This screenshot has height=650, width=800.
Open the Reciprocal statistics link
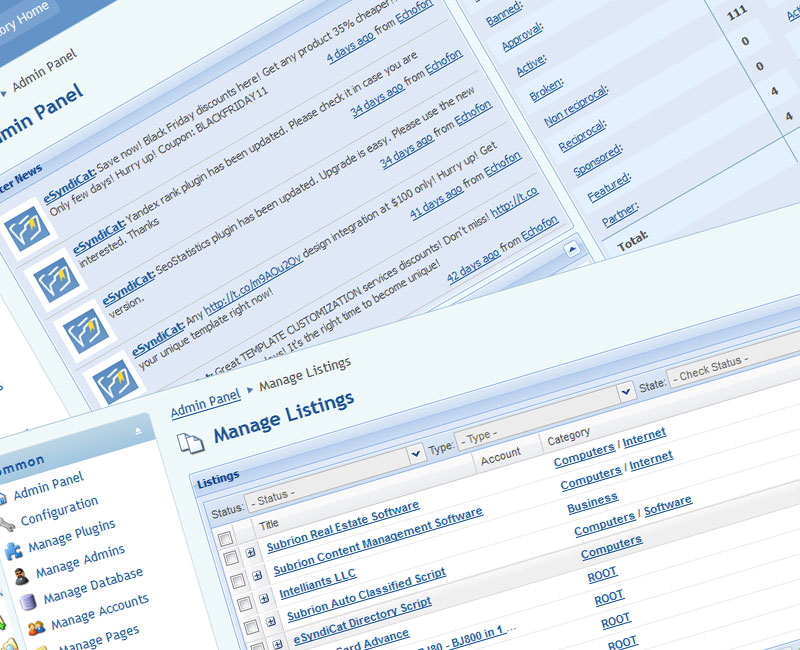(582, 136)
